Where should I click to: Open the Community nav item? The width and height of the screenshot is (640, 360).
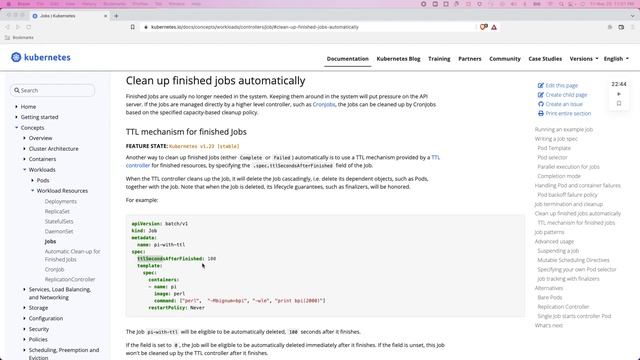pyautogui.click(x=505, y=59)
